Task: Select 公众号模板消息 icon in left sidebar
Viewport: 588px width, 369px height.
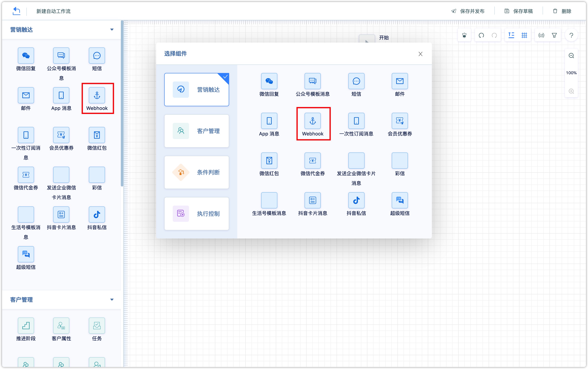Action: [x=61, y=56]
